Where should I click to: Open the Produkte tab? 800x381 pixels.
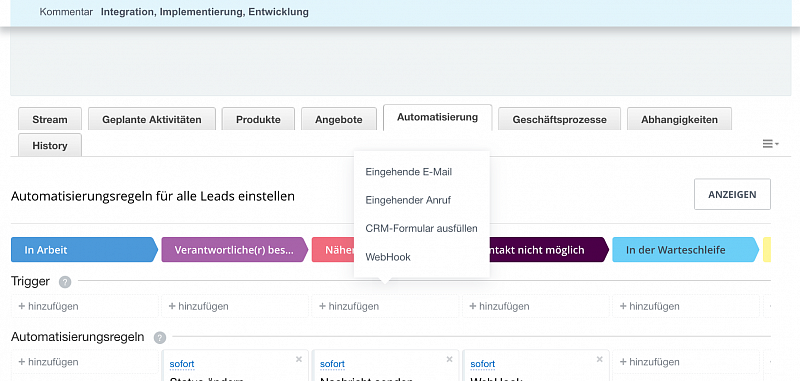click(258, 119)
